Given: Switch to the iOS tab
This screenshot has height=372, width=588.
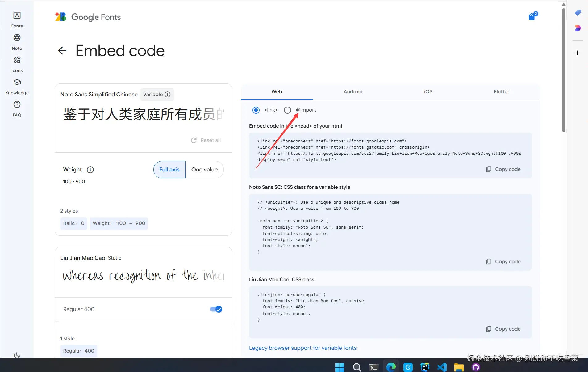Looking at the screenshot, I should point(428,92).
